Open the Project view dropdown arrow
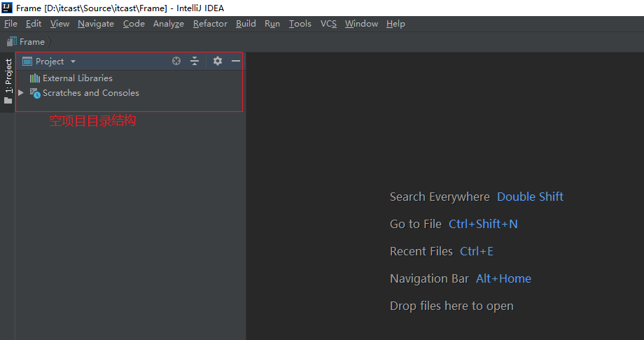 point(73,62)
